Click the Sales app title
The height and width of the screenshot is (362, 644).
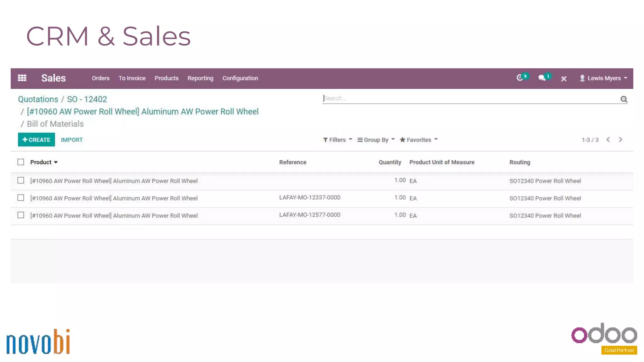click(x=53, y=78)
